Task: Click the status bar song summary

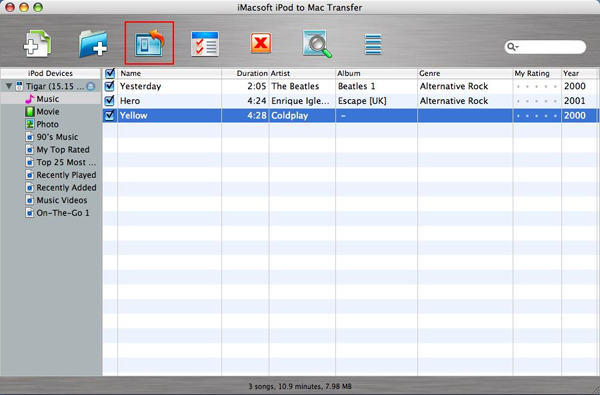Action: pos(300,386)
